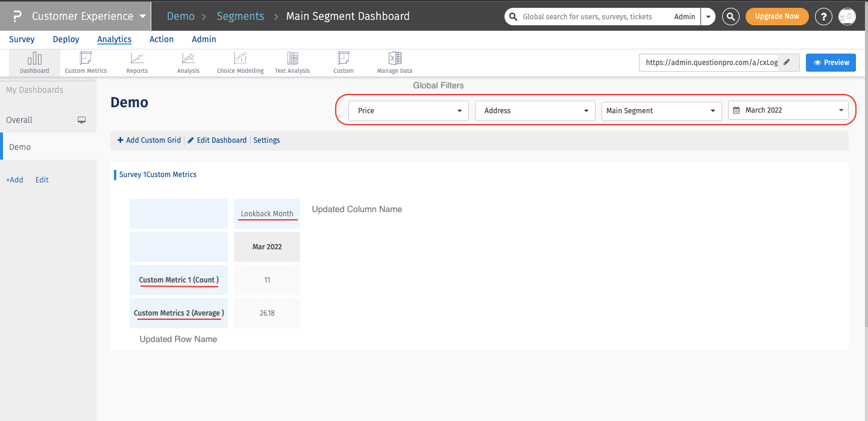Screen dimensions: 868x421
Task: Switch to the Deploy menu tab
Action: click(66, 39)
